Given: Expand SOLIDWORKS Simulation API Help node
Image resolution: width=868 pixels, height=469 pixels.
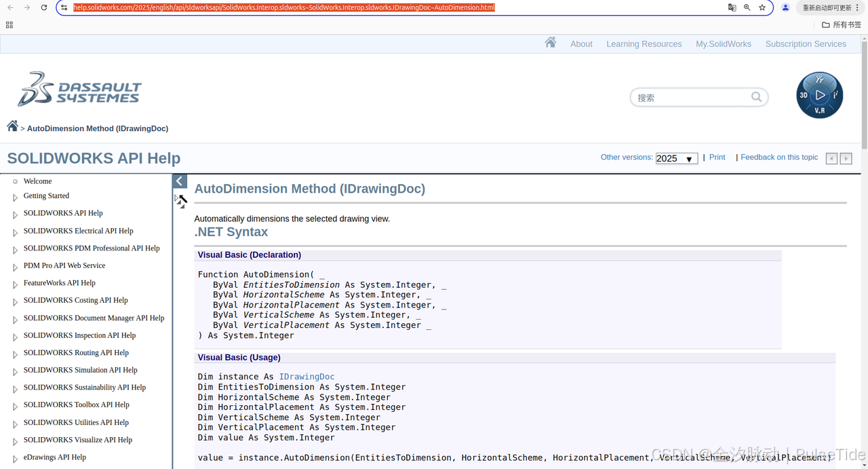Looking at the screenshot, I should click(15, 372).
